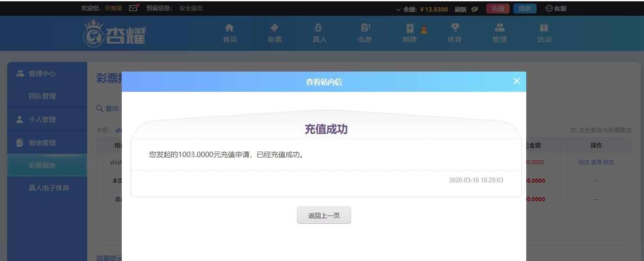The height and width of the screenshot is (261, 644).
Task: Click the 1003.0000元 recharge message text
Action: (227, 154)
